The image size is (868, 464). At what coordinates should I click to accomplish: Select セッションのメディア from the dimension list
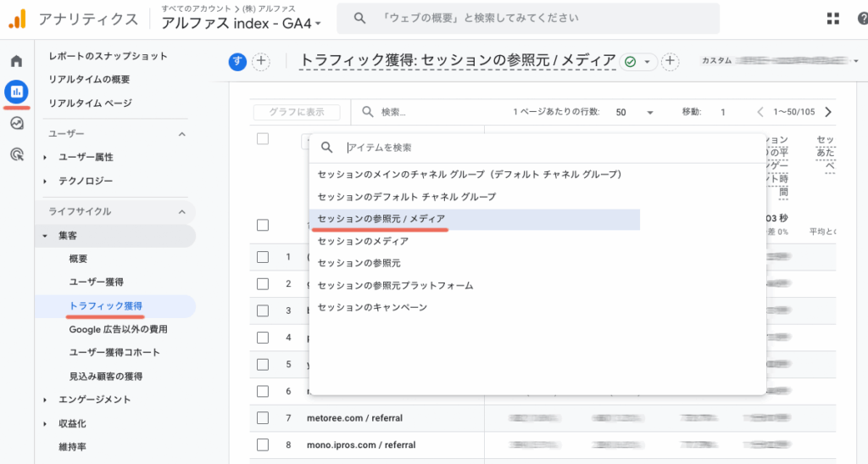point(362,241)
